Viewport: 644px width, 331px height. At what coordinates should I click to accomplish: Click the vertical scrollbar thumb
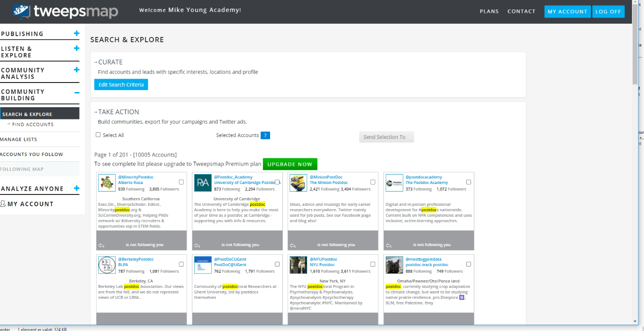(635, 45)
